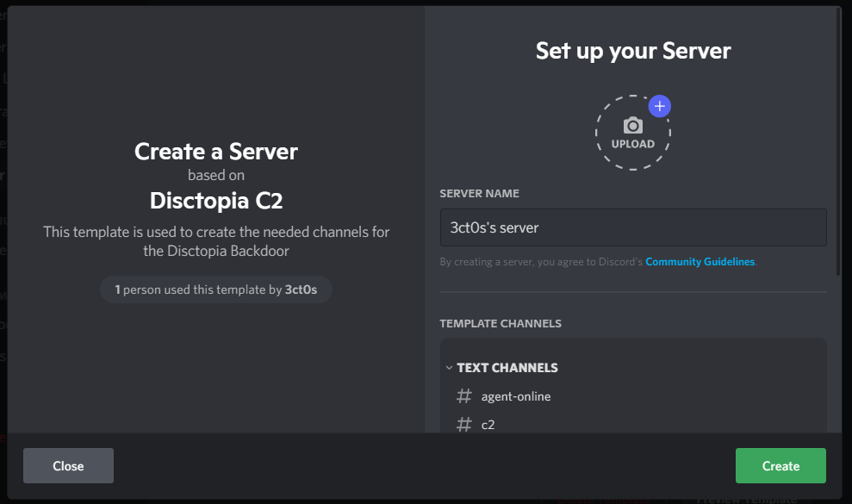Collapse the TEXT CHANNELS category chevron

point(449,368)
